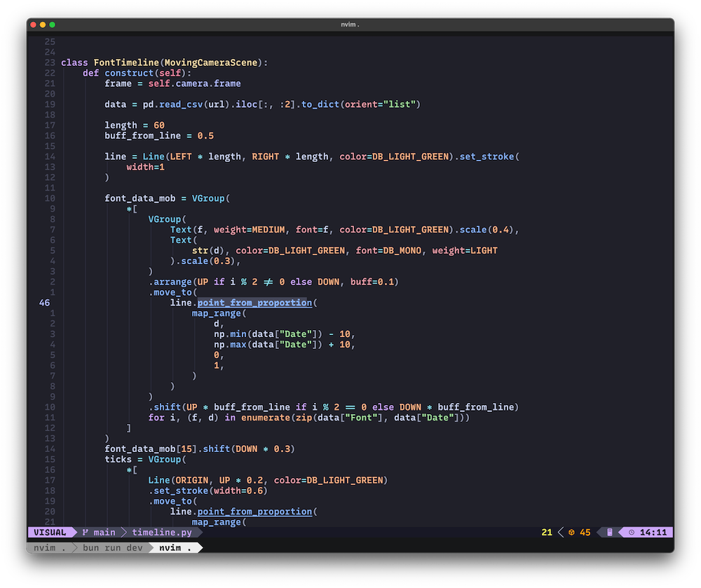Click 'data["Font"]' in the zip call
The height and width of the screenshot is (588, 701).
pyautogui.click(x=350, y=417)
